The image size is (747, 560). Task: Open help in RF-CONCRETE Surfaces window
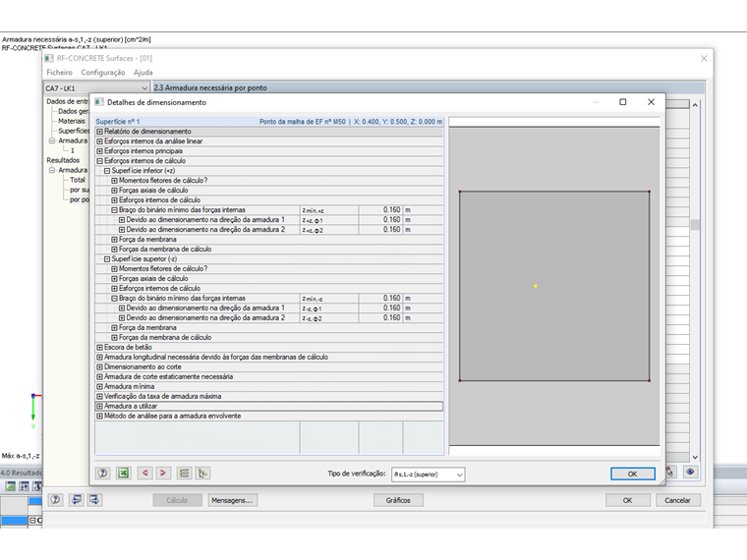(56, 499)
